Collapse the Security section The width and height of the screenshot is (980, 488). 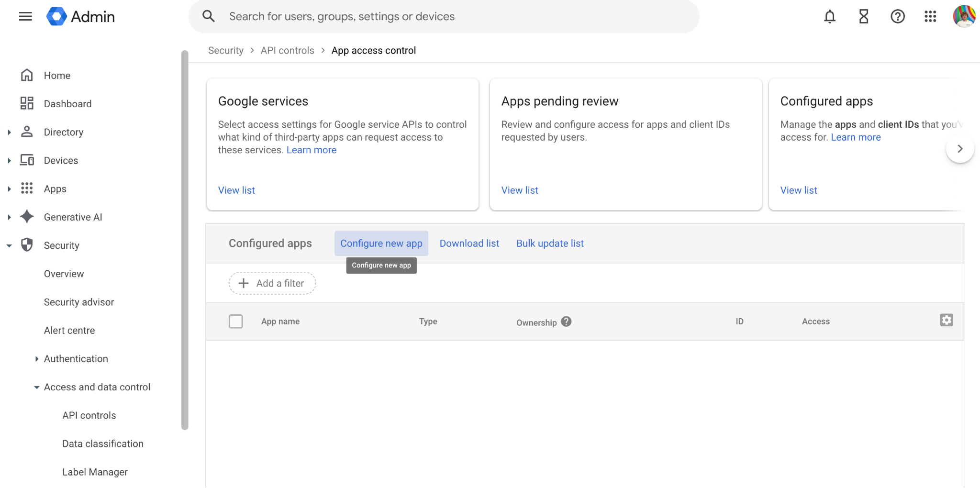pyautogui.click(x=9, y=245)
